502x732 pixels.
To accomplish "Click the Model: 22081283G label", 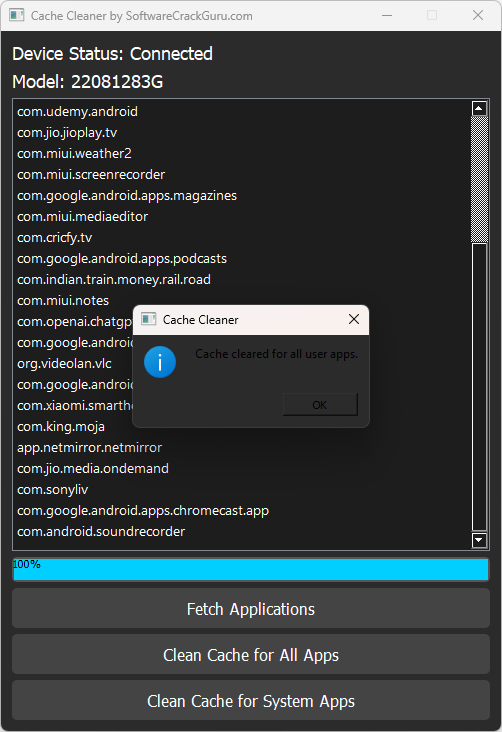I will pos(88,82).
